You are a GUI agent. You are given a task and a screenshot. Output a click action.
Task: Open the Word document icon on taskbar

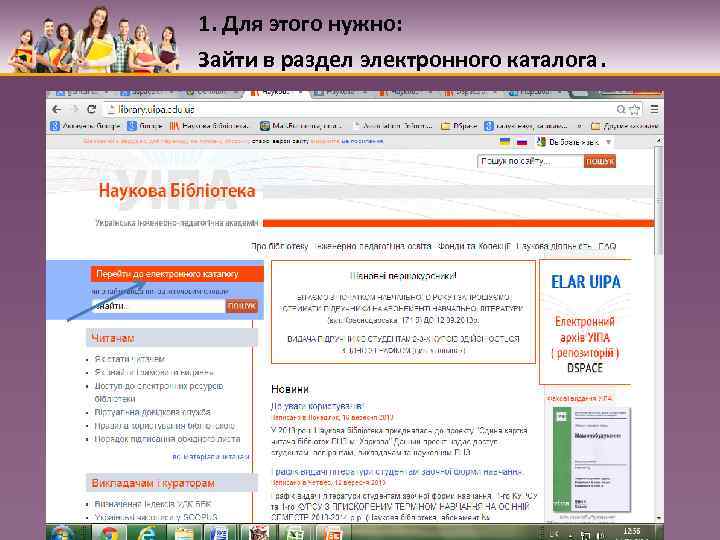click(220, 534)
